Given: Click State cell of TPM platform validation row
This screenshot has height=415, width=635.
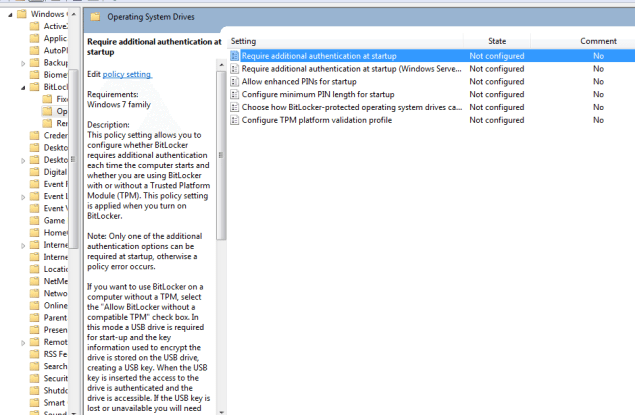Looking at the screenshot, I should (x=497, y=120).
